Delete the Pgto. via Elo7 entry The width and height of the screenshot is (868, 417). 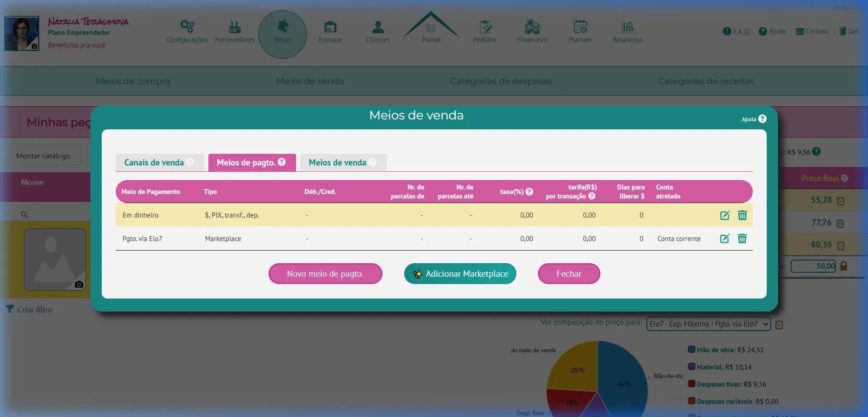(742, 239)
